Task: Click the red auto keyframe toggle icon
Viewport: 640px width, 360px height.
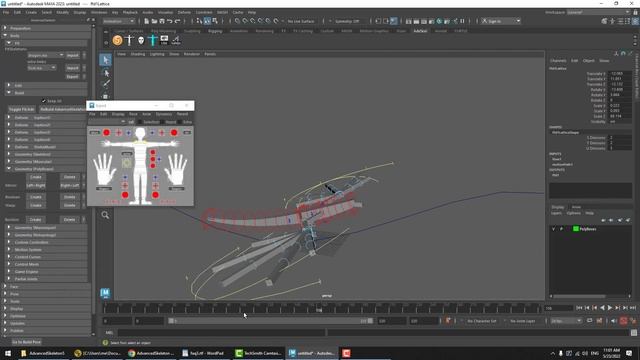Action: 624,321
